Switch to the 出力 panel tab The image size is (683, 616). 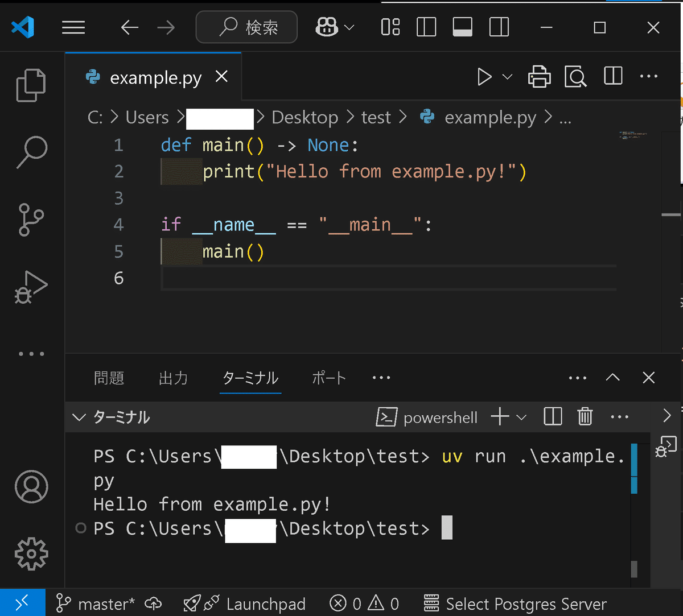173,378
